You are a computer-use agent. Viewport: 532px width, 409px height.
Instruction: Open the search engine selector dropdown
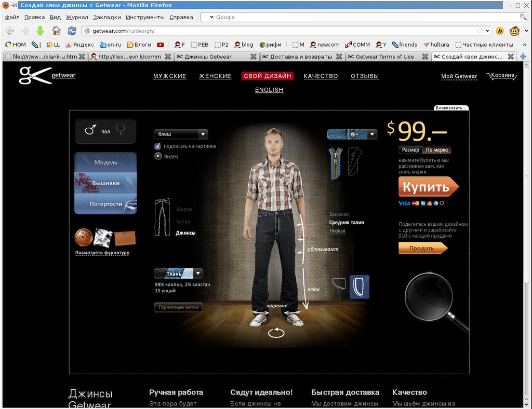(x=211, y=17)
